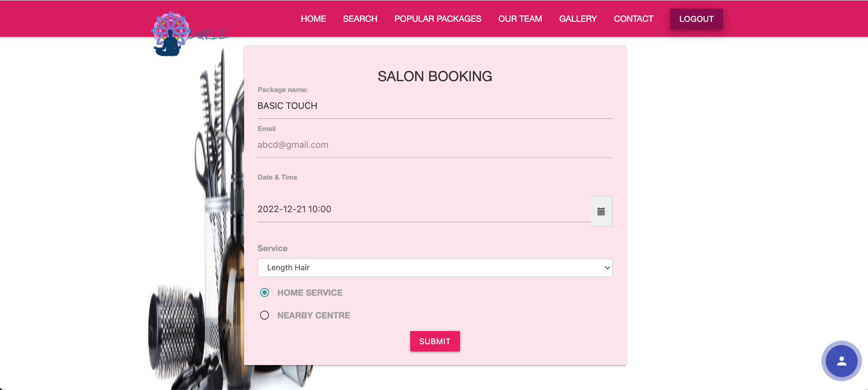Open the Contact menu item
Screen dimensions: 868x390
[x=633, y=19]
